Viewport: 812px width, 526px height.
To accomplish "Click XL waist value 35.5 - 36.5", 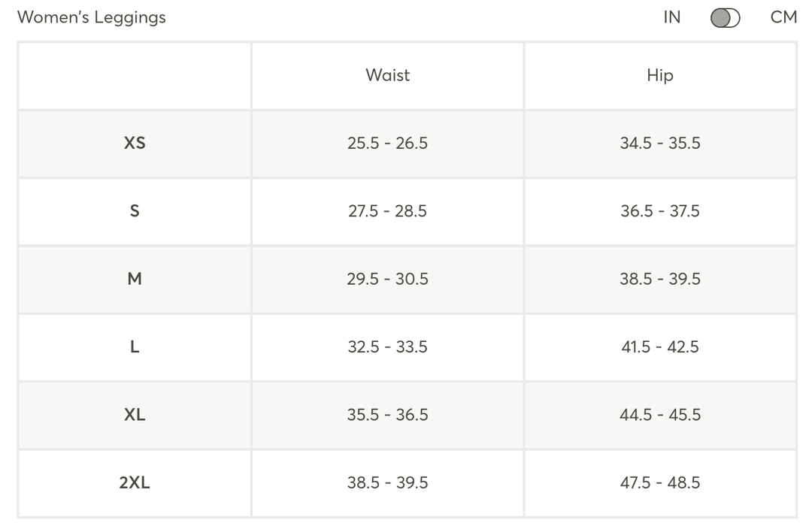I will 387,414.
